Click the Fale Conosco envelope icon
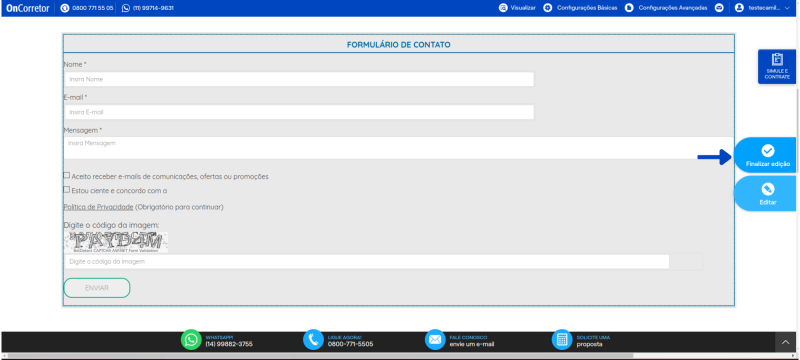 (x=435, y=340)
